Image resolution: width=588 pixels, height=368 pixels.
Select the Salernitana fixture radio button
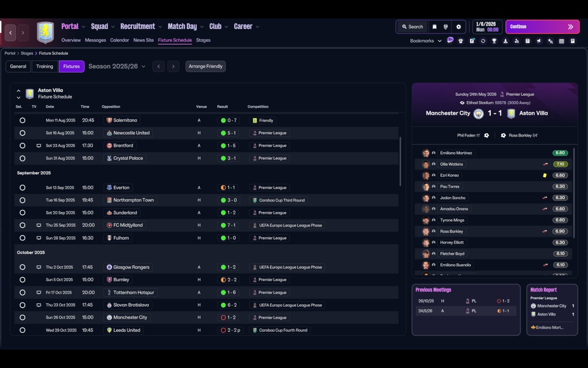pos(23,121)
